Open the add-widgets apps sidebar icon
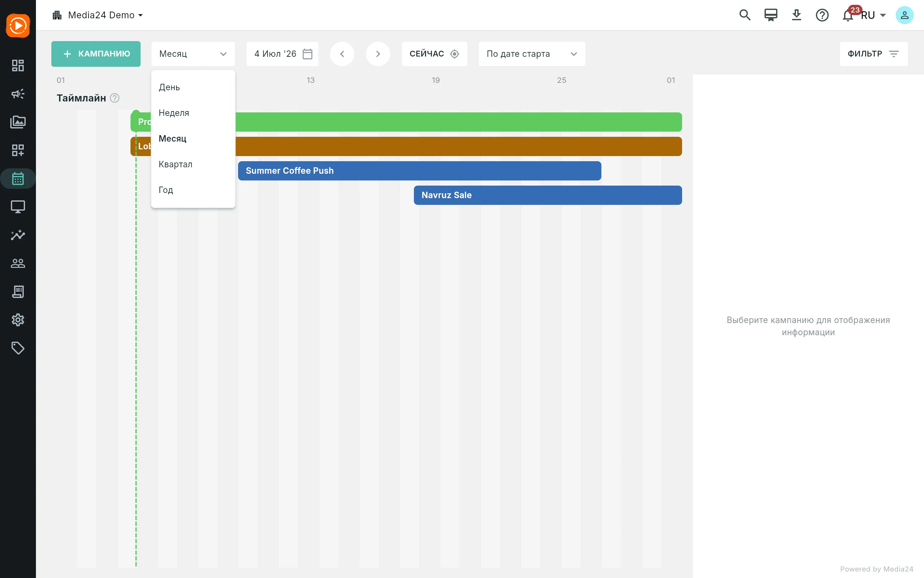This screenshot has width=924, height=578. pos(18,150)
